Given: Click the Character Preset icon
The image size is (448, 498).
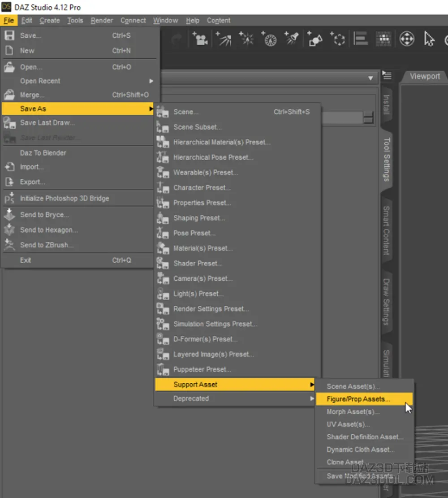Looking at the screenshot, I should [163, 188].
